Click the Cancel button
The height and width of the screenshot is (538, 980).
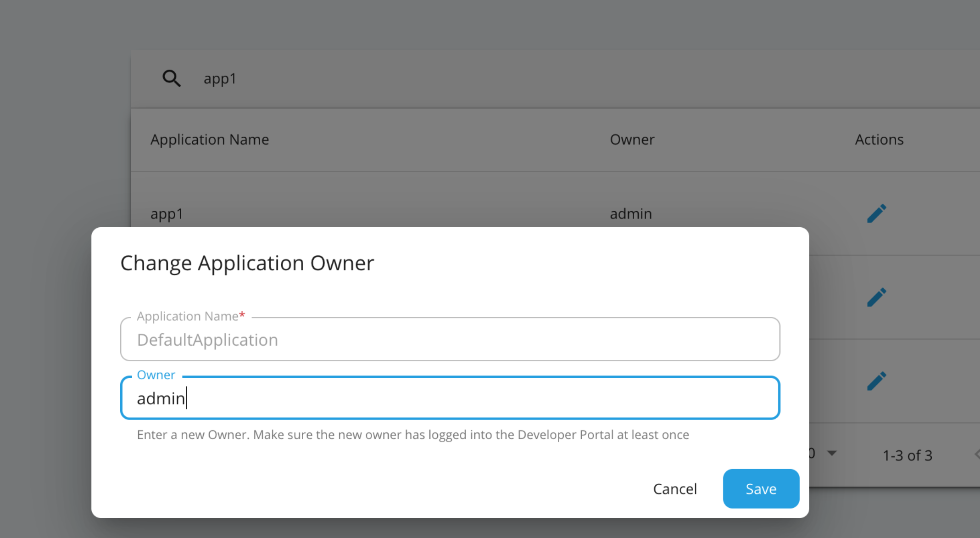674,488
